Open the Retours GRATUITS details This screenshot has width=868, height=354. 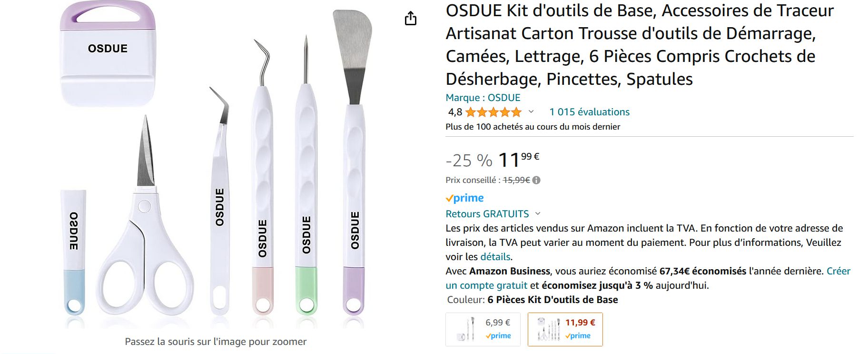click(487, 214)
